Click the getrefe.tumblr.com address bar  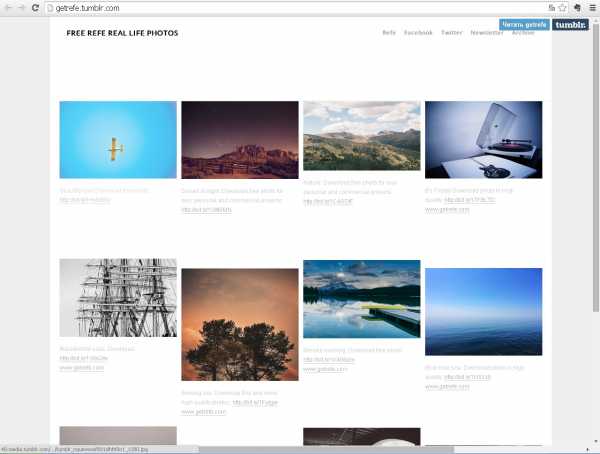pyautogui.click(x=297, y=8)
